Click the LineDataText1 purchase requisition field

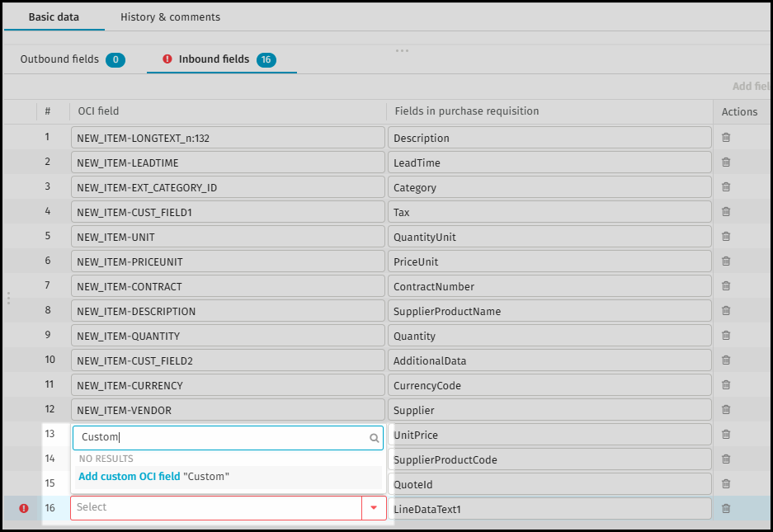[x=549, y=509]
